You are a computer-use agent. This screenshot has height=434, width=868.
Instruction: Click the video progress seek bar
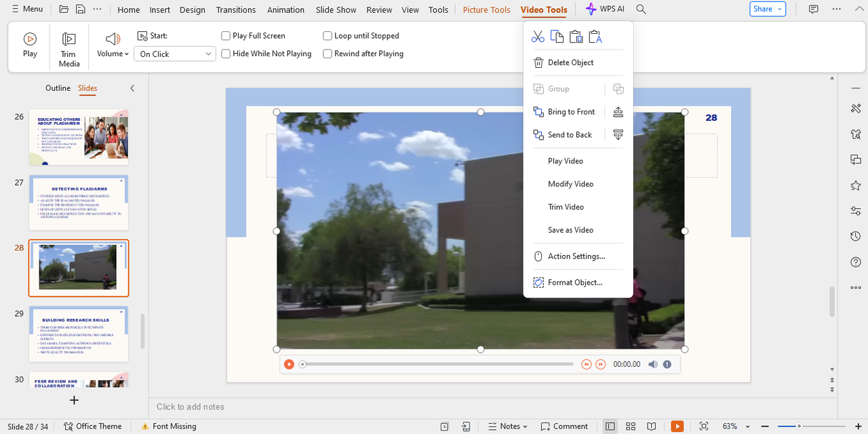pos(438,364)
